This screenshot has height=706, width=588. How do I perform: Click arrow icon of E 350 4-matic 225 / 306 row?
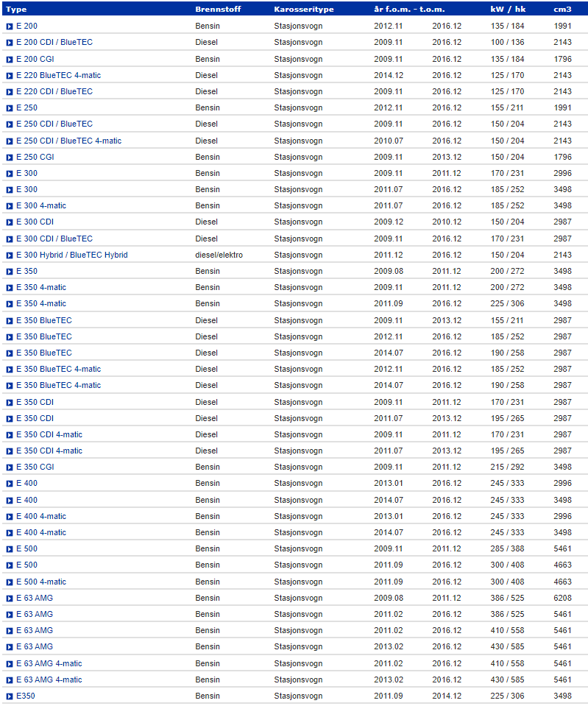[x=10, y=304]
